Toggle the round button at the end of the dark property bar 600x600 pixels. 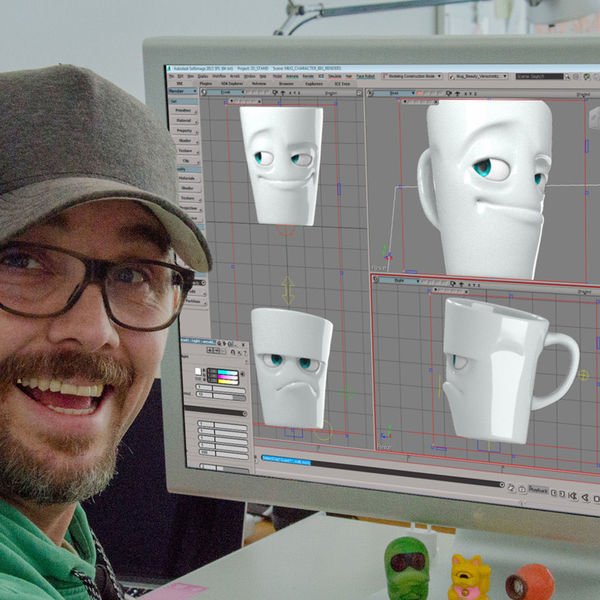244,411
